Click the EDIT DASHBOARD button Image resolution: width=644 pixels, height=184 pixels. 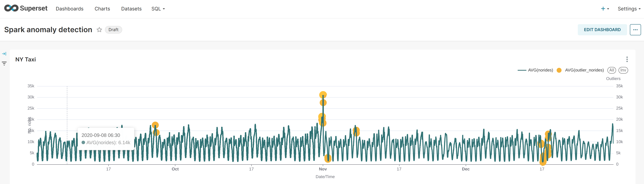602,29
